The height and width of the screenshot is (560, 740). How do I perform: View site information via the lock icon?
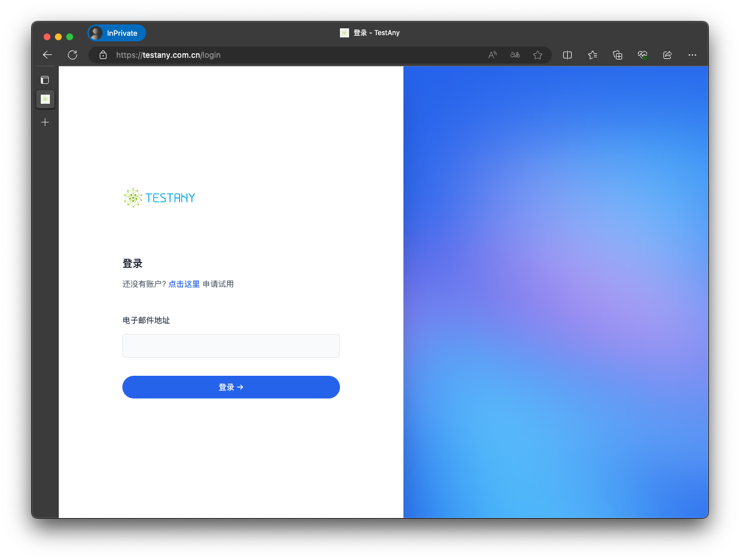pos(103,55)
